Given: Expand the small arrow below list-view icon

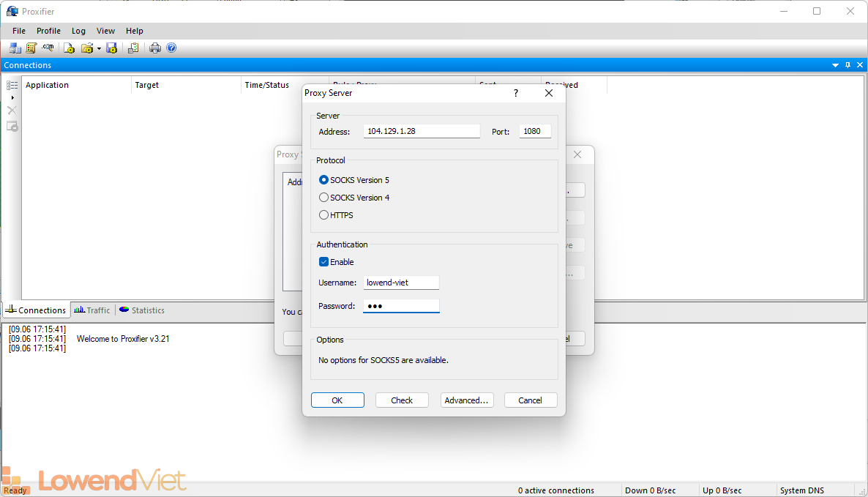Looking at the screenshot, I should click(x=12, y=97).
